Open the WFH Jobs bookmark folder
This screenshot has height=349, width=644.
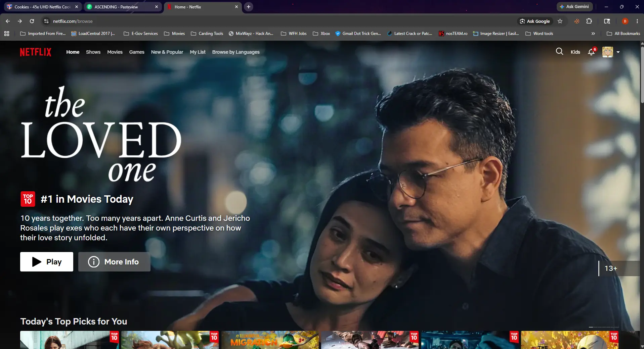[x=294, y=34]
